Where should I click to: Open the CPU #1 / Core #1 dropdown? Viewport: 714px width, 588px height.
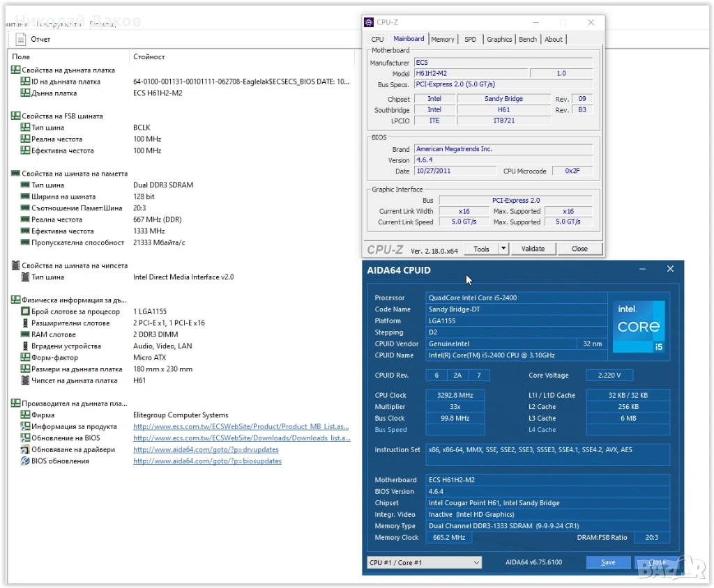(x=424, y=562)
